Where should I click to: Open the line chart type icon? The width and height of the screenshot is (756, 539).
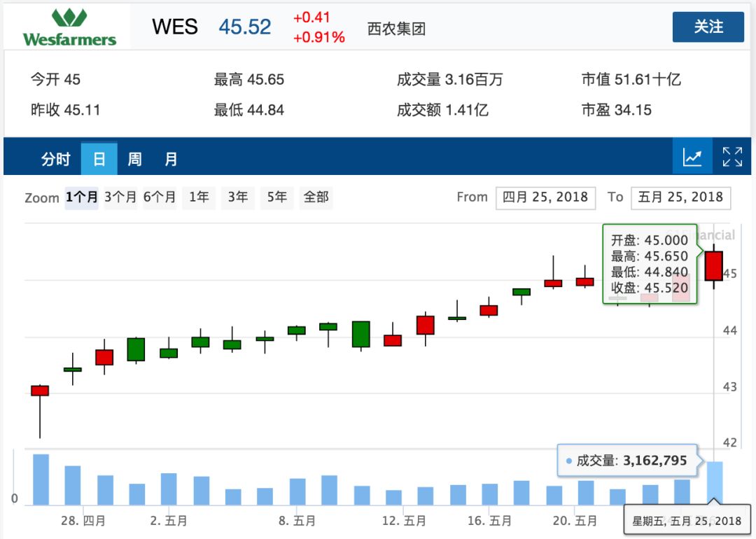[x=692, y=157]
